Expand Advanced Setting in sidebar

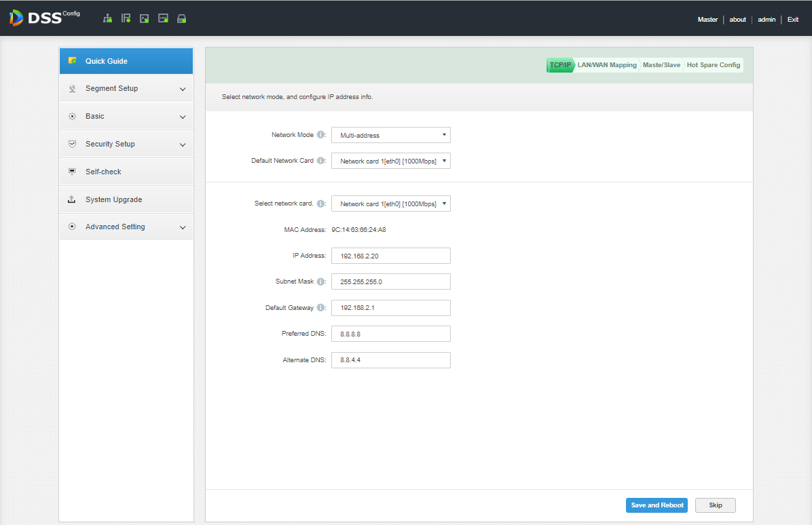[126, 227]
